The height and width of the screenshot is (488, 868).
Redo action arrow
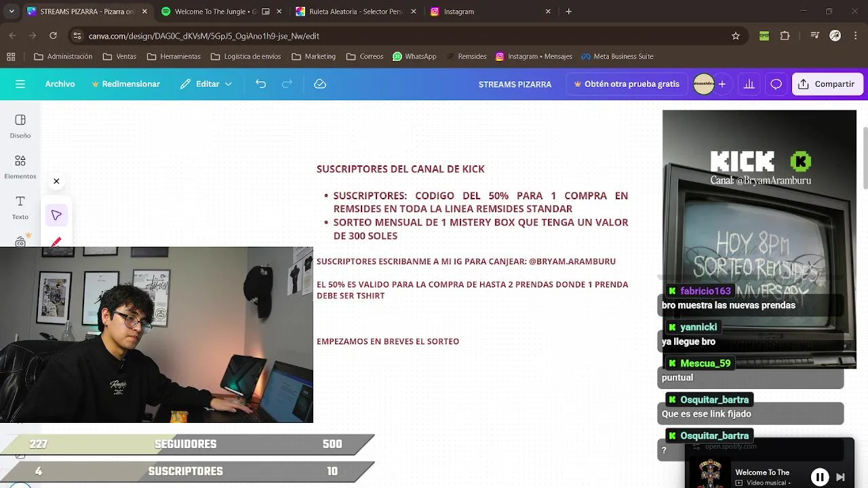[287, 84]
